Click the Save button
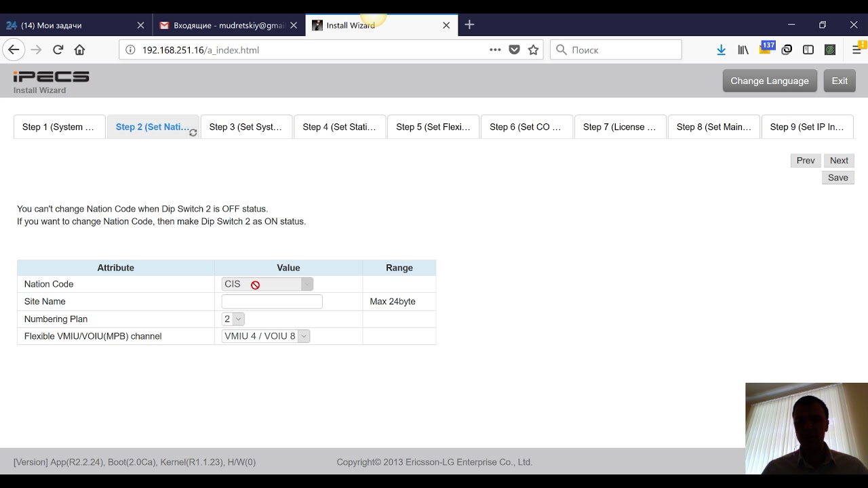This screenshot has width=868, height=488. [x=838, y=178]
